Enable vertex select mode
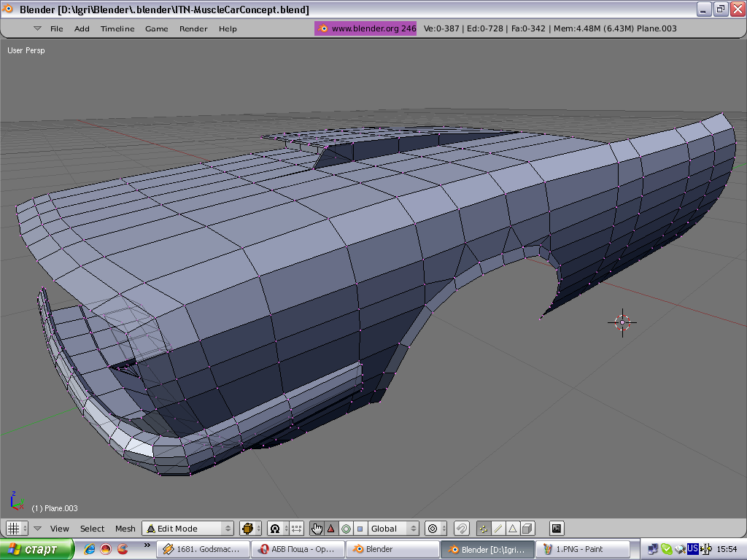 pyautogui.click(x=484, y=529)
